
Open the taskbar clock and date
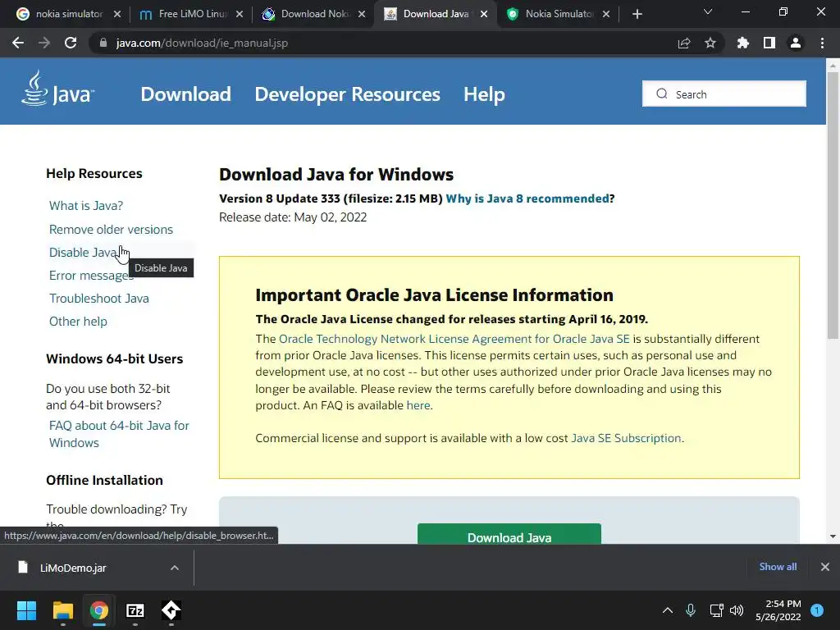point(778,610)
